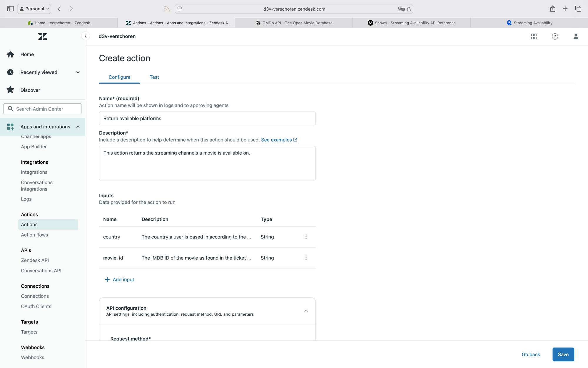Click the Save button
This screenshot has height=368, width=588.
[x=563, y=354]
